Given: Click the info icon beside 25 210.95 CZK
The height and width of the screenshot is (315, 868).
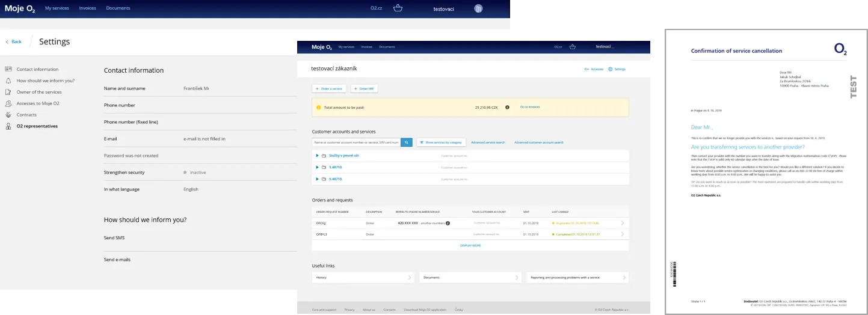Looking at the screenshot, I should [x=507, y=107].
